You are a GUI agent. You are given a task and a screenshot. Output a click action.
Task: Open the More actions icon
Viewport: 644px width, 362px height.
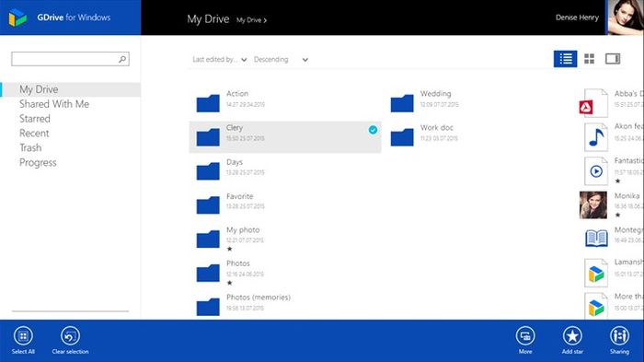(x=525, y=336)
